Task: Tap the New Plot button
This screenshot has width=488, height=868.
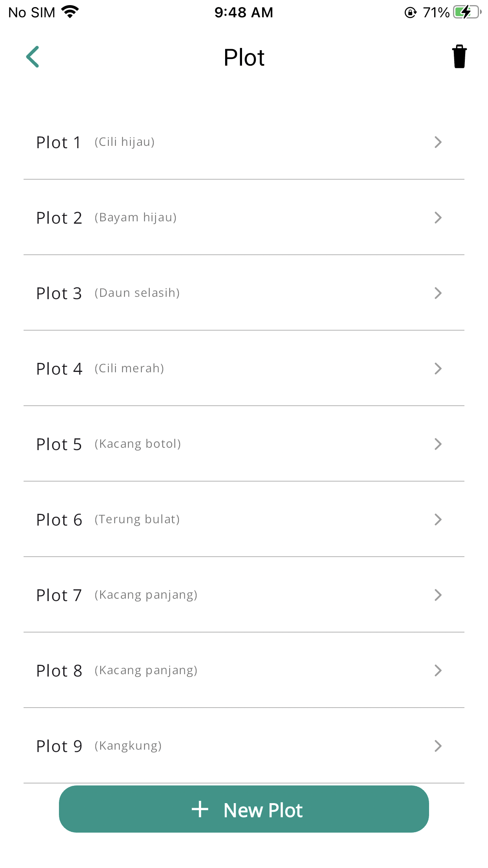Action: 244,809
